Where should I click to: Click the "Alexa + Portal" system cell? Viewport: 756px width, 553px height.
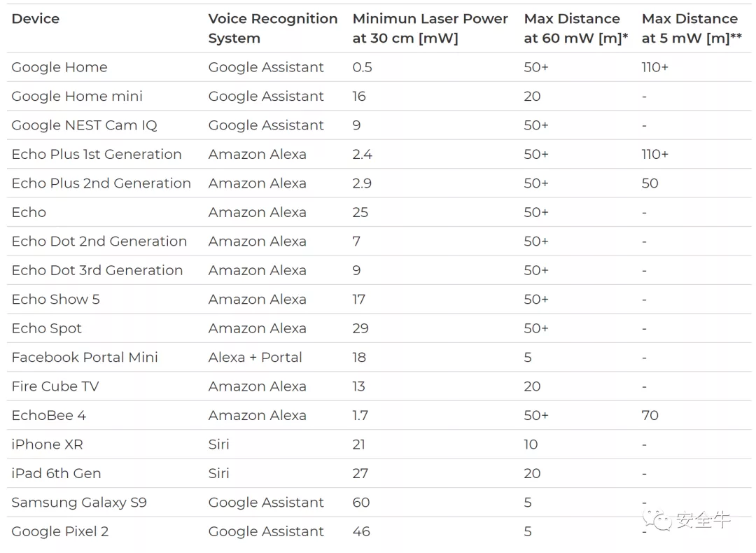(255, 358)
